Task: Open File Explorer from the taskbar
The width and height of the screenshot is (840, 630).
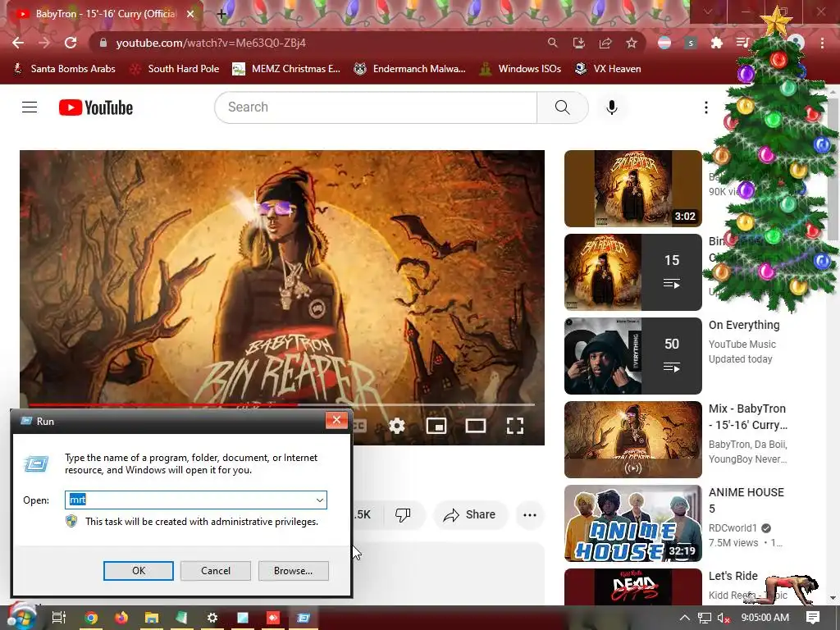Action: 152,618
